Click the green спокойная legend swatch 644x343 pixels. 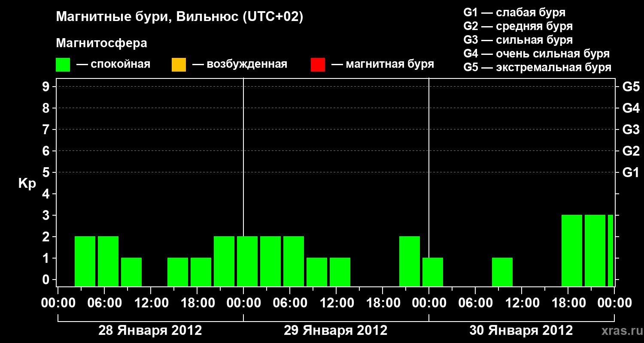[63, 65]
